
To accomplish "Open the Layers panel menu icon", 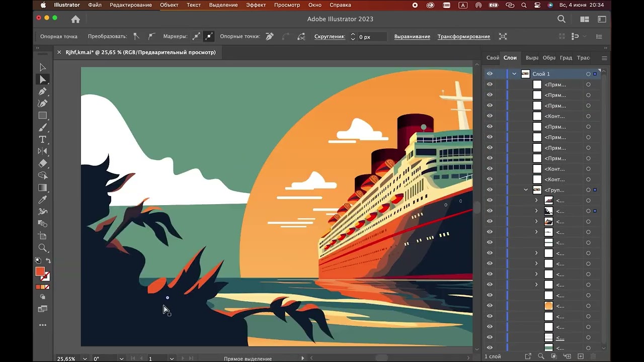I will pyautogui.click(x=604, y=58).
